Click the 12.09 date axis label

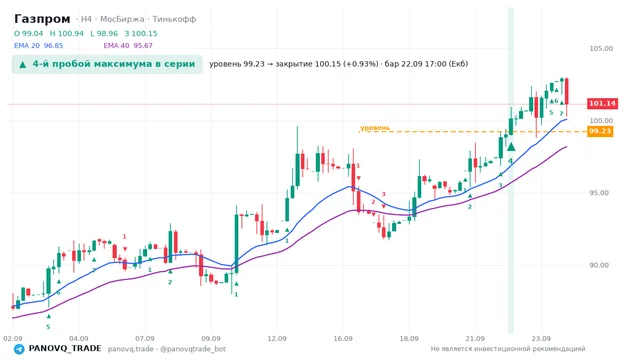coord(277,338)
